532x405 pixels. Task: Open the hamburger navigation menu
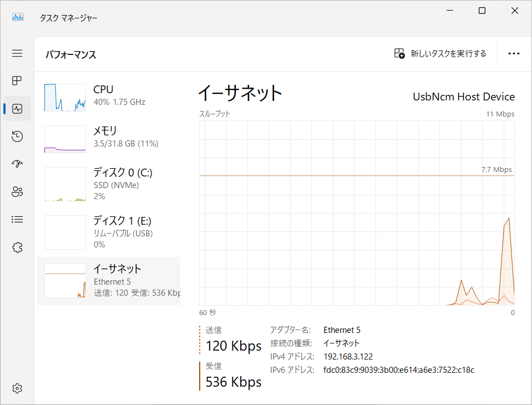pos(17,53)
